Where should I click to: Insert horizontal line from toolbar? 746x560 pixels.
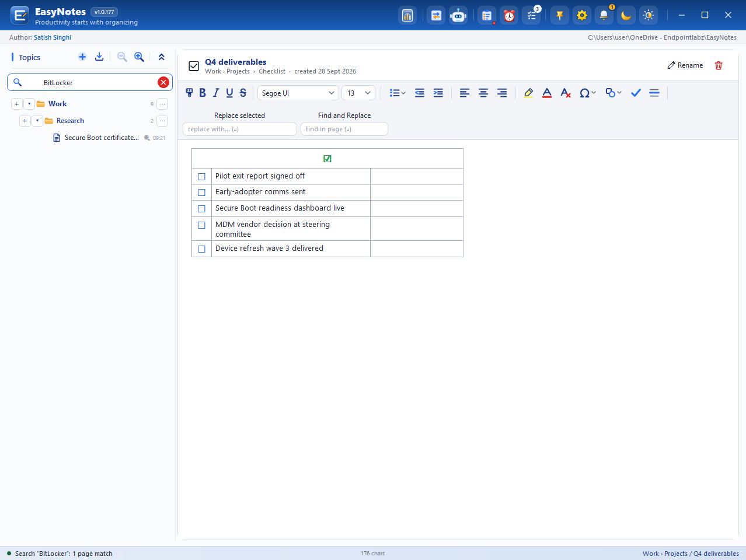click(654, 93)
